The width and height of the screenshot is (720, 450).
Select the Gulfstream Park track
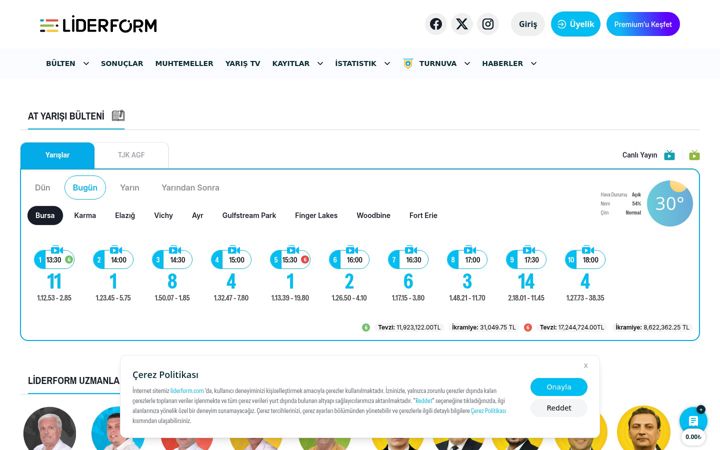coord(249,215)
